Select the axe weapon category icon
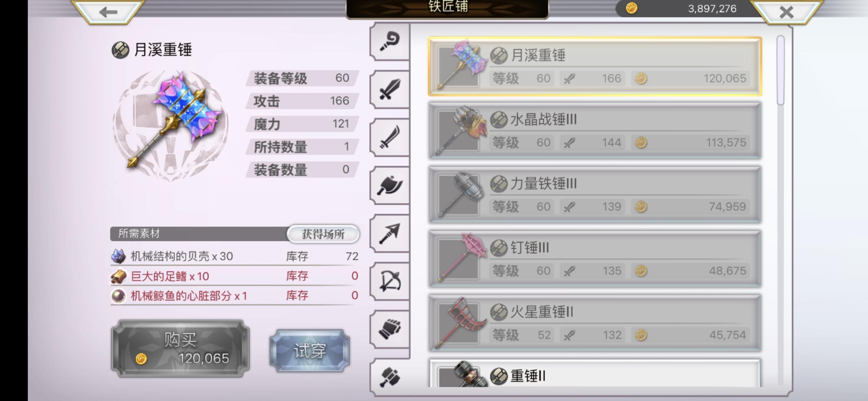 coord(390,185)
